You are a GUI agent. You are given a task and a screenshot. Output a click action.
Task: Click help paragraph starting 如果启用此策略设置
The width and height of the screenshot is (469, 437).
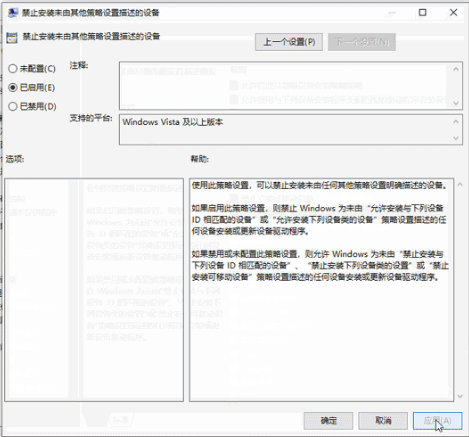[319, 220]
